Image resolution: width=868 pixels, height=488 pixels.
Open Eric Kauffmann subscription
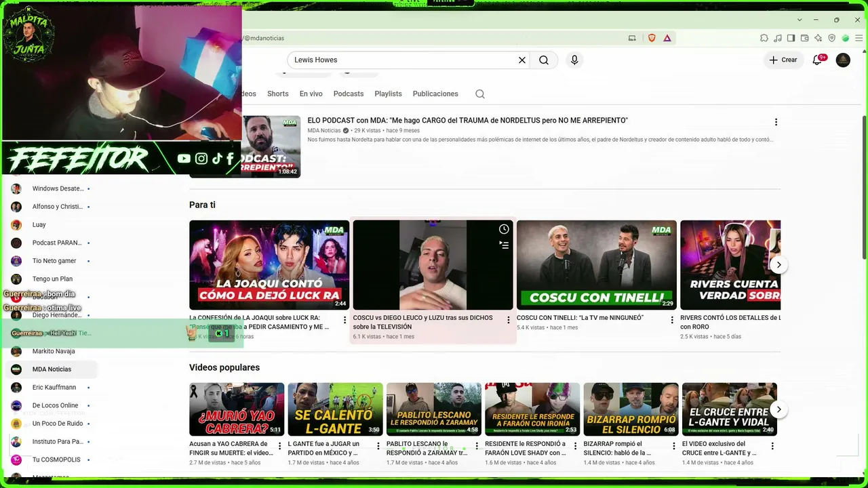point(52,387)
